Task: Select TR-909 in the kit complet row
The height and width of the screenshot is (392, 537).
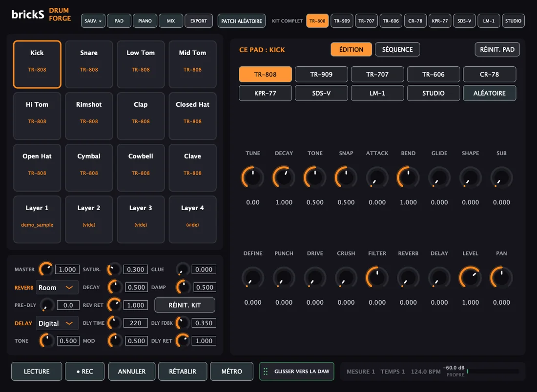Action: tap(342, 21)
